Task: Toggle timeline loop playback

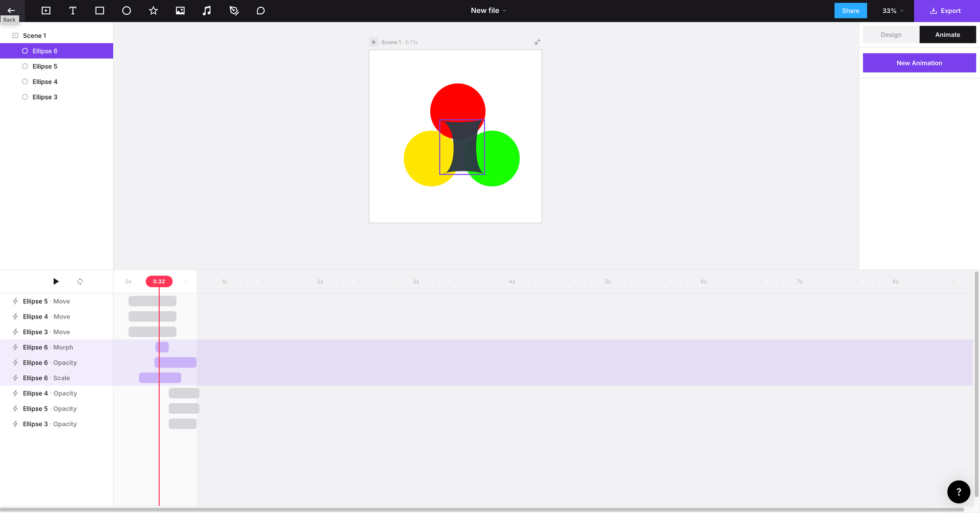Action: [80, 281]
